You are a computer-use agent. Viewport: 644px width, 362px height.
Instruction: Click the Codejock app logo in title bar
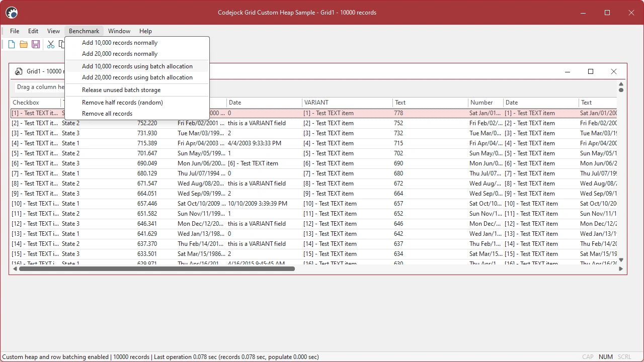[x=11, y=13]
